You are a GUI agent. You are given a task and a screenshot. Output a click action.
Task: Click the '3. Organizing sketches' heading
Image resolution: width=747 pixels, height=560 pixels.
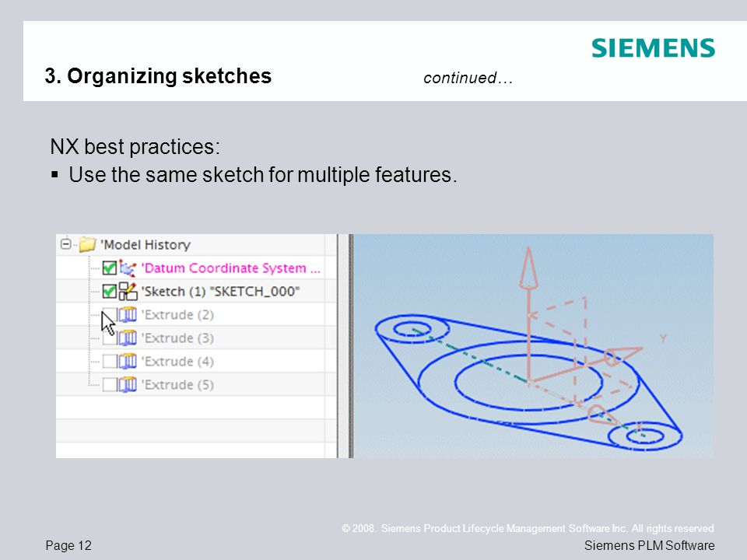(x=158, y=75)
